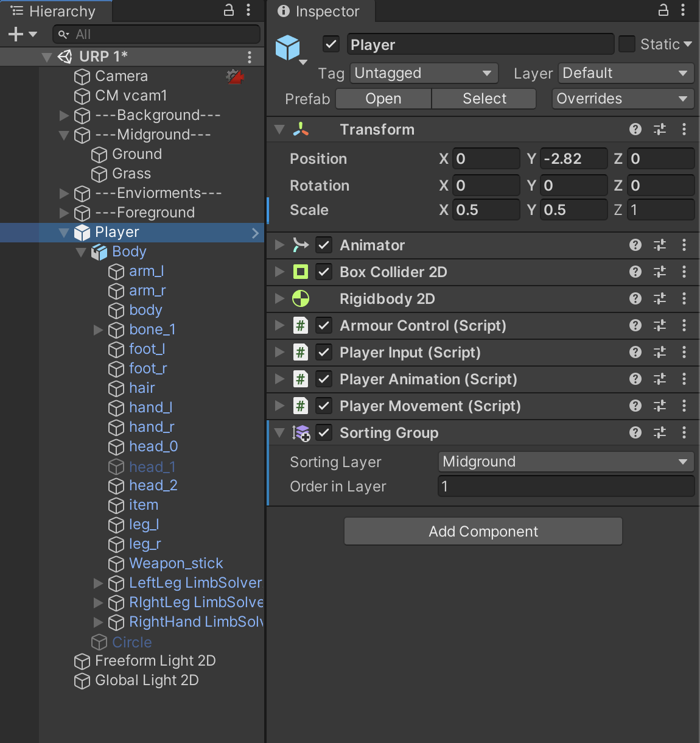Open the Sorting Layer Midground dropdown

coord(566,462)
